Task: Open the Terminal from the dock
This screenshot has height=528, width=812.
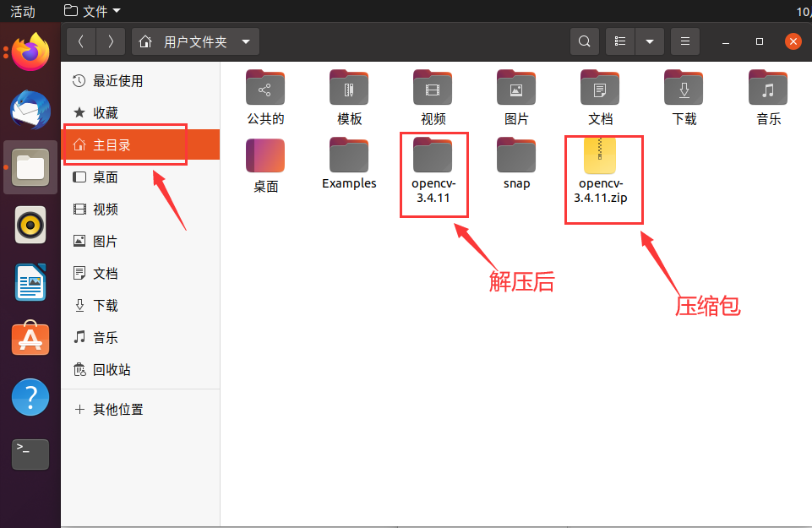Action: [30, 454]
